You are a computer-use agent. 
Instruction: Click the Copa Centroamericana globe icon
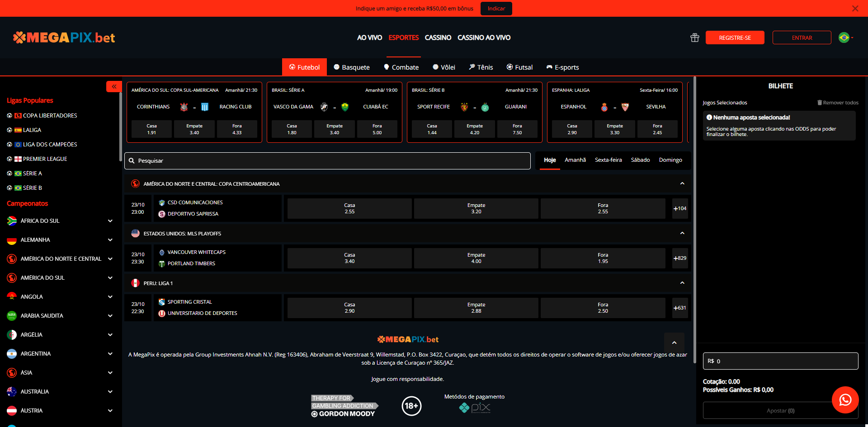click(x=135, y=183)
